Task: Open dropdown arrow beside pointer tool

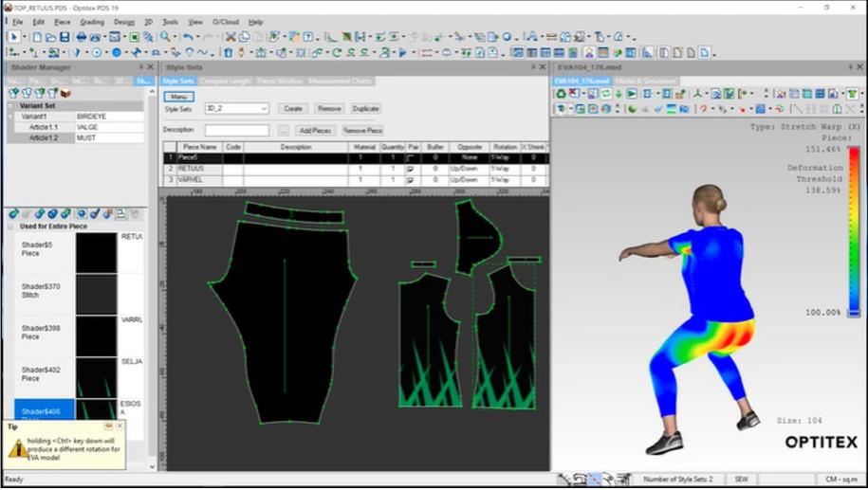Action: [x=24, y=37]
